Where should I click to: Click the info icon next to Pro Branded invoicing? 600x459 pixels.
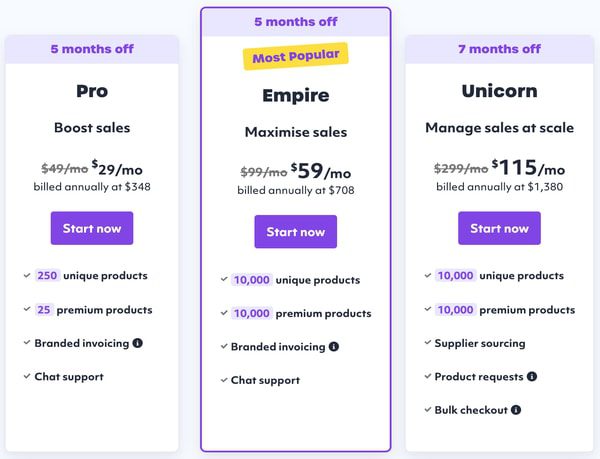[x=138, y=343]
